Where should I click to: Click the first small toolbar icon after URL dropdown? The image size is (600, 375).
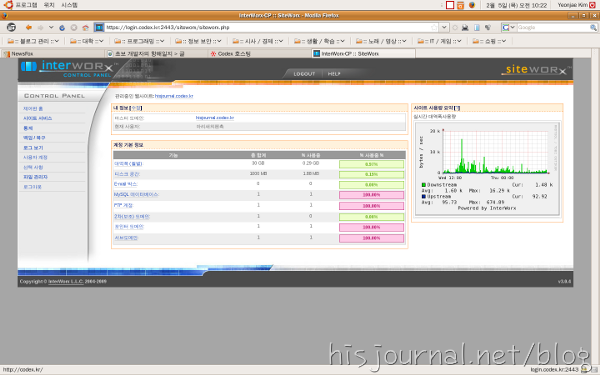(455, 28)
